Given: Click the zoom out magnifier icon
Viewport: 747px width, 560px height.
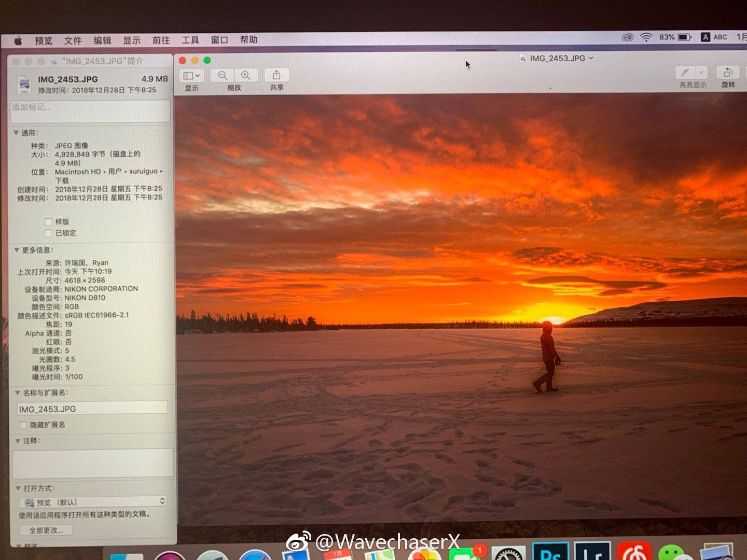Looking at the screenshot, I should 223,75.
